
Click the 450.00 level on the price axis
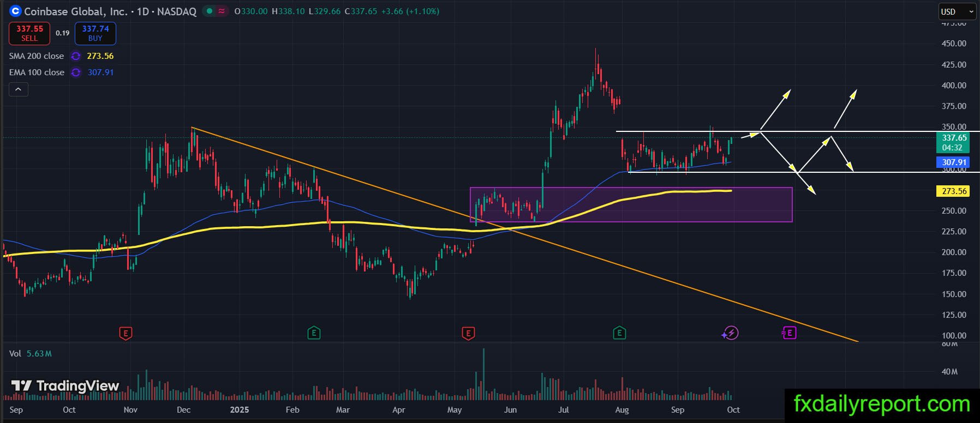(954, 44)
